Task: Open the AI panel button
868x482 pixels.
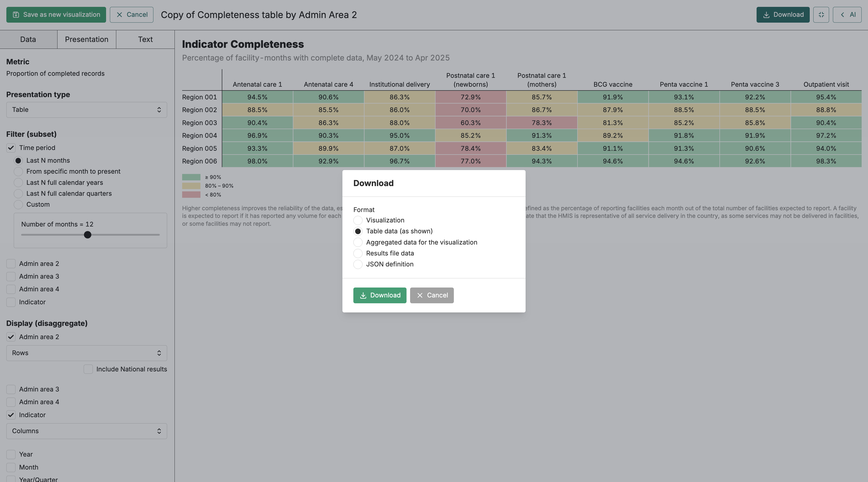Action: [x=847, y=15]
